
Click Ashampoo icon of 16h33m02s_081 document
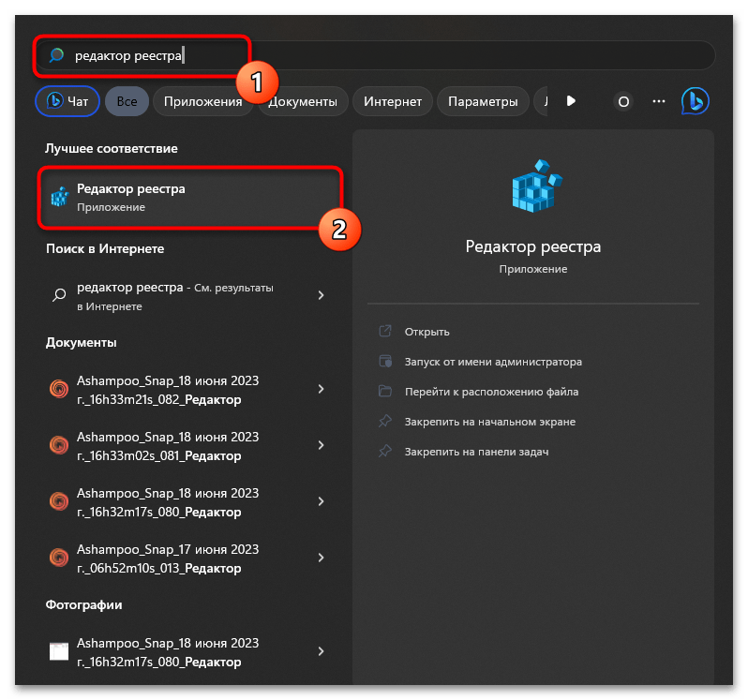coord(59,445)
